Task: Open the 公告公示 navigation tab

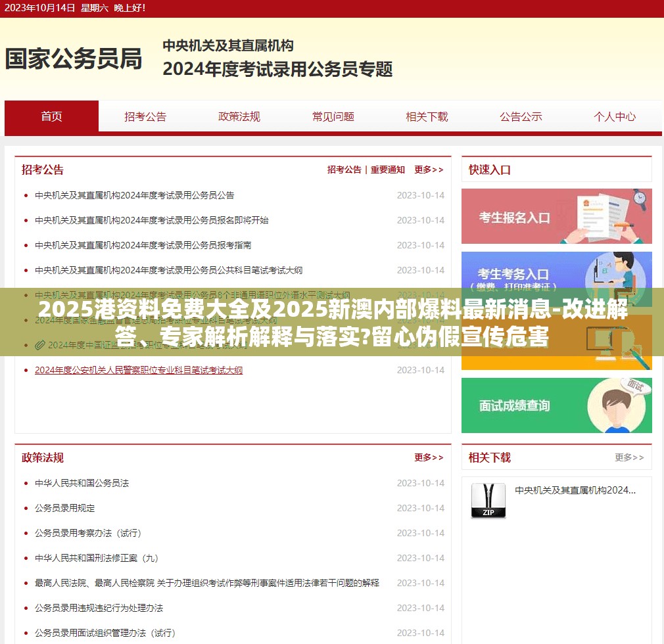Action: click(x=521, y=116)
